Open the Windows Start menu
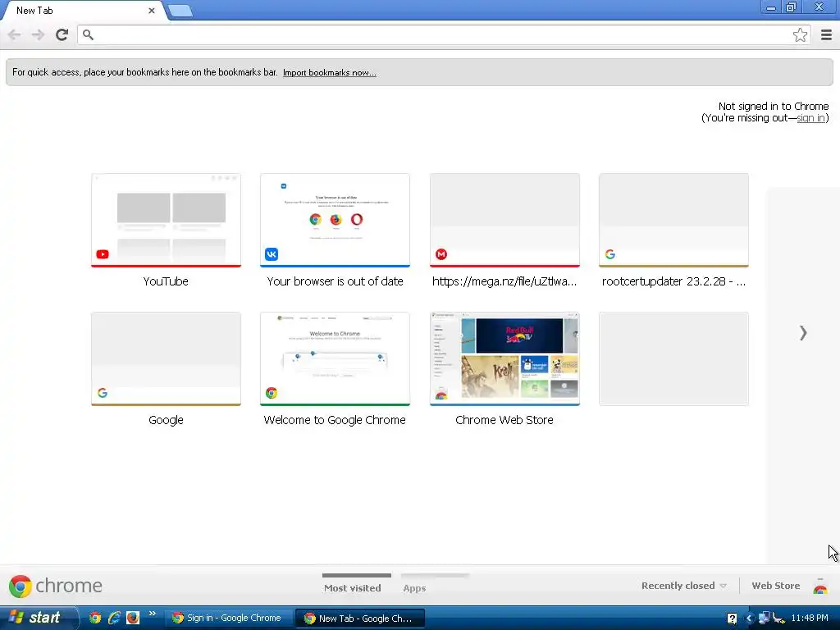The image size is (840, 630). point(38,618)
